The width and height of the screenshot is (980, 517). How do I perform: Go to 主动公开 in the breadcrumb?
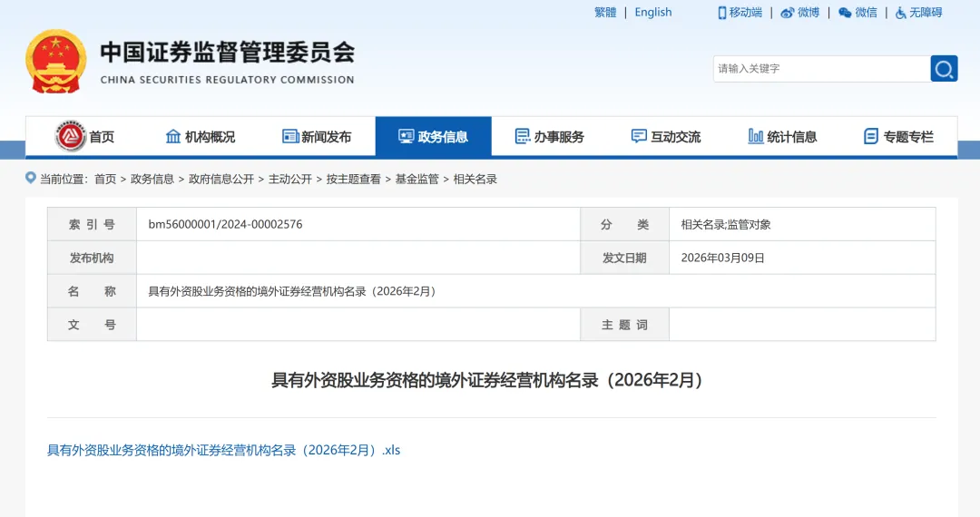290,180
